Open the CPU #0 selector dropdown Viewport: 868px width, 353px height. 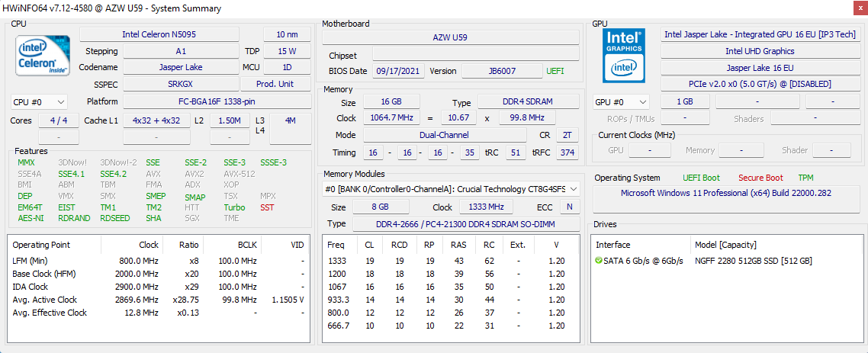point(39,102)
